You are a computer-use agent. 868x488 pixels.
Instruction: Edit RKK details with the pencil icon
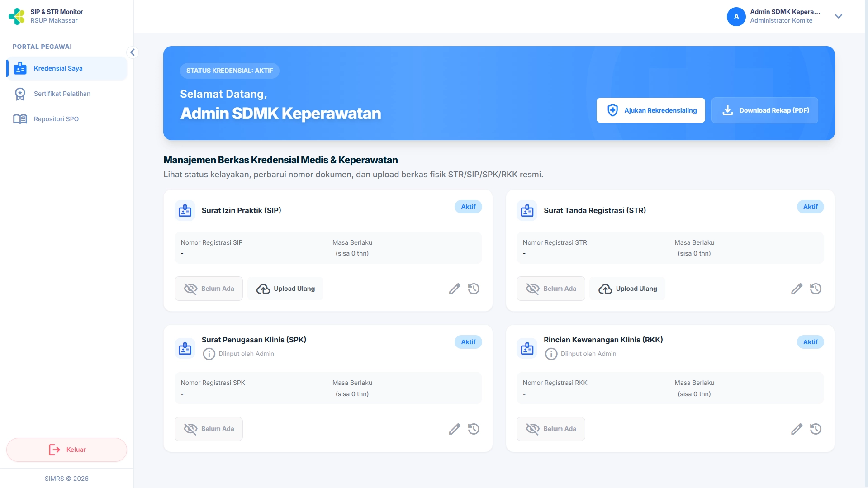797,429
